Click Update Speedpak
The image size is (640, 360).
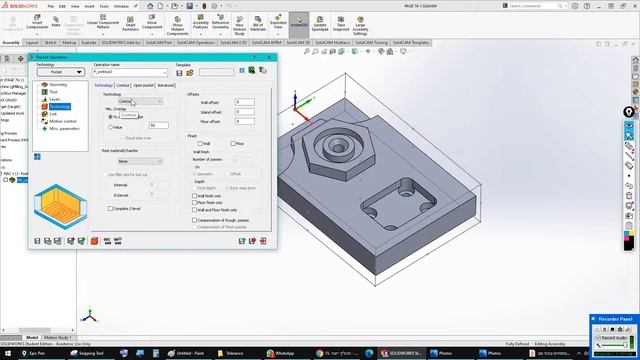pos(320,24)
